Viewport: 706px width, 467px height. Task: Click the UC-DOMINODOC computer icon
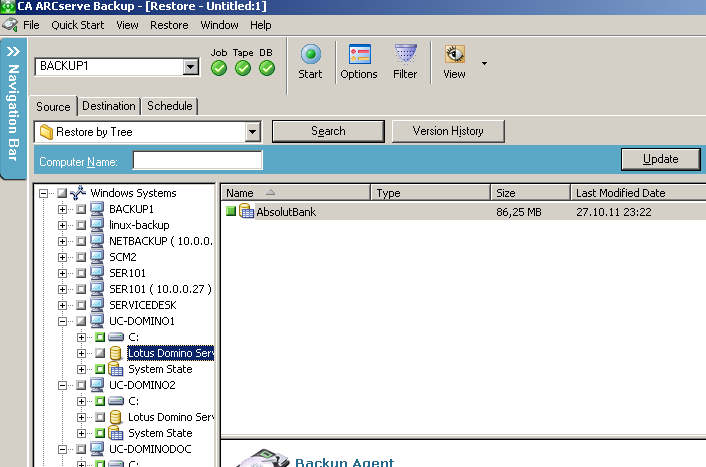coord(97,449)
